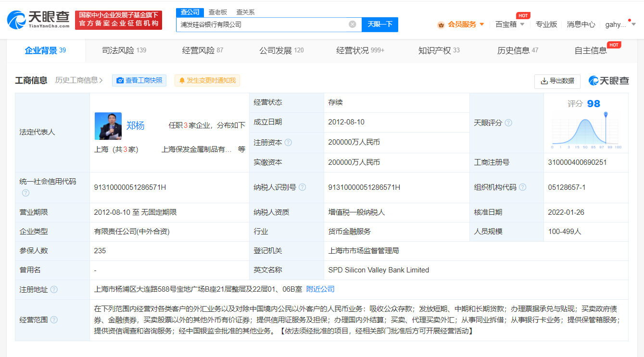644x357 pixels.
Task: Select the 历史信息 tab
Action: click(518, 50)
